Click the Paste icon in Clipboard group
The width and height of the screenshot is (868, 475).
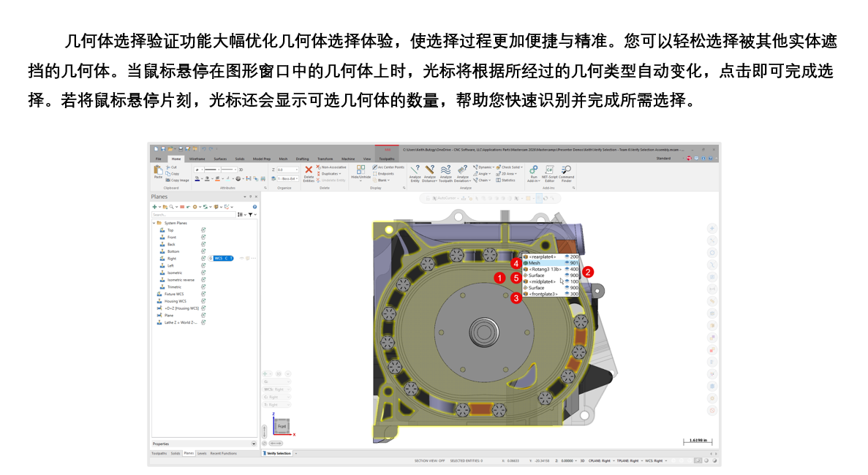coord(159,170)
